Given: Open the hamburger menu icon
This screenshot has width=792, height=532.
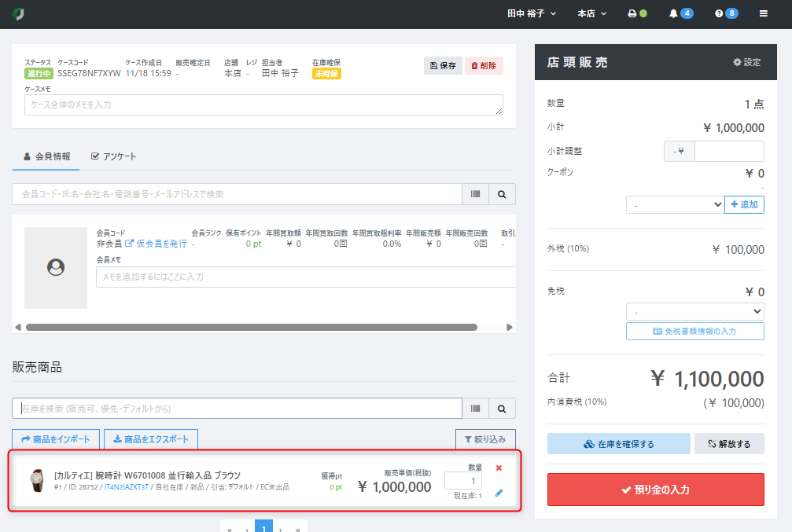Looking at the screenshot, I should click(763, 13).
